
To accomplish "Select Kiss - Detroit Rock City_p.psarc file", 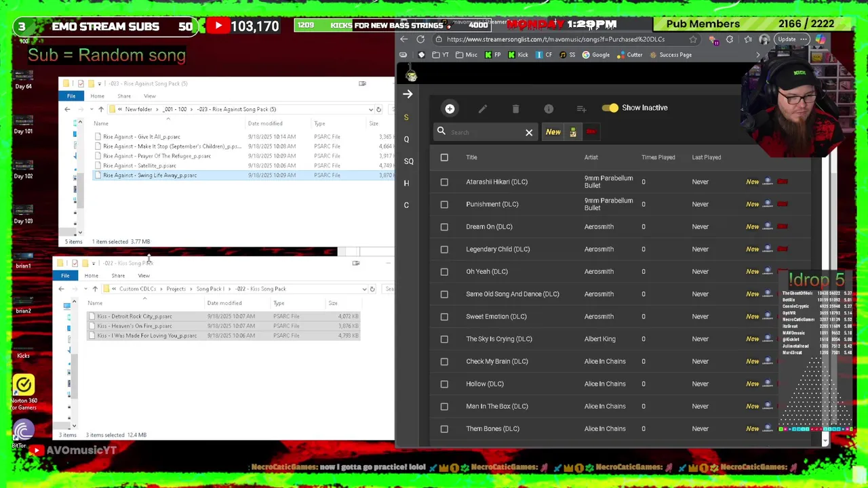I will point(134,317).
